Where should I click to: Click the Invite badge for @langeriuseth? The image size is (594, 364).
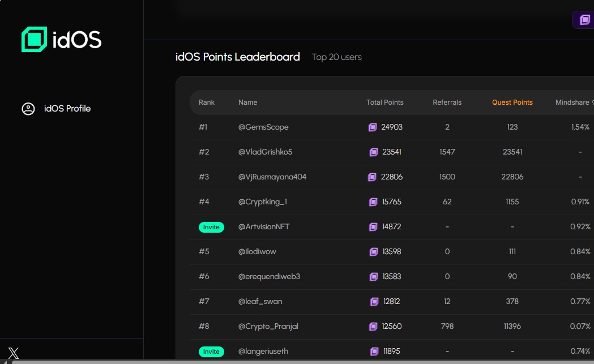tap(211, 352)
